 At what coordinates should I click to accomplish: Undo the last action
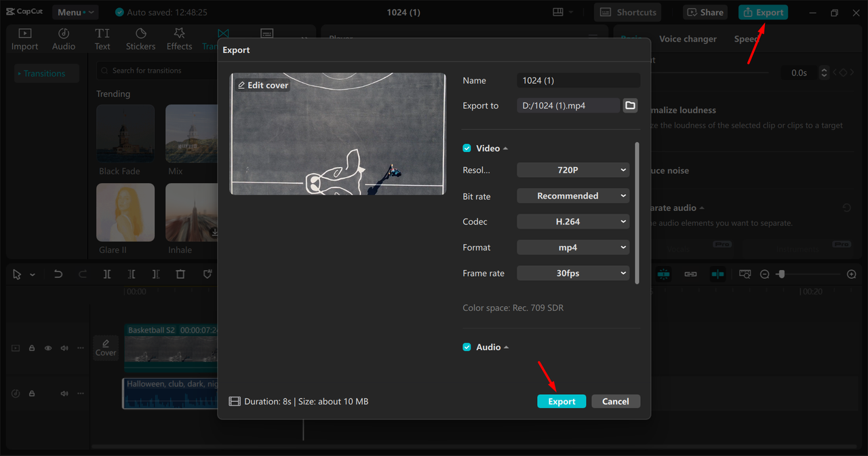pyautogui.click(x=58, y=274)
